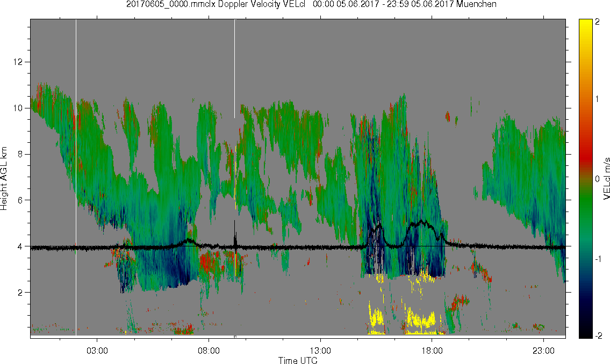Click the red region of the colorbar
This screenshot has height=364, width=610.
585,155
